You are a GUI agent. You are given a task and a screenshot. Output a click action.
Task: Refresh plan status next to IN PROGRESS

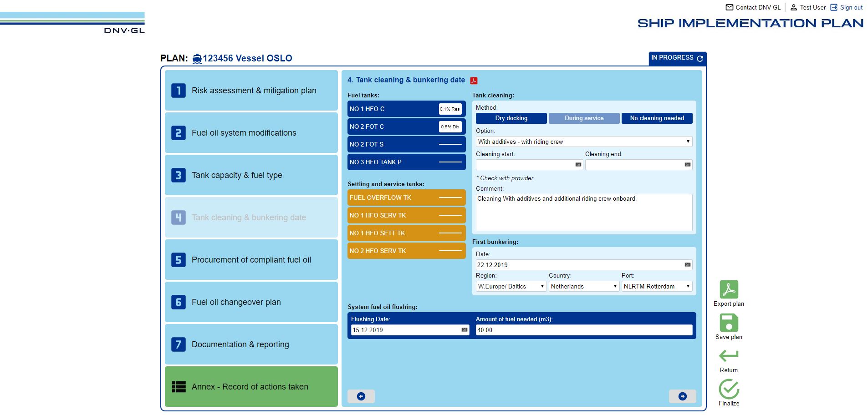click(700, 58)
